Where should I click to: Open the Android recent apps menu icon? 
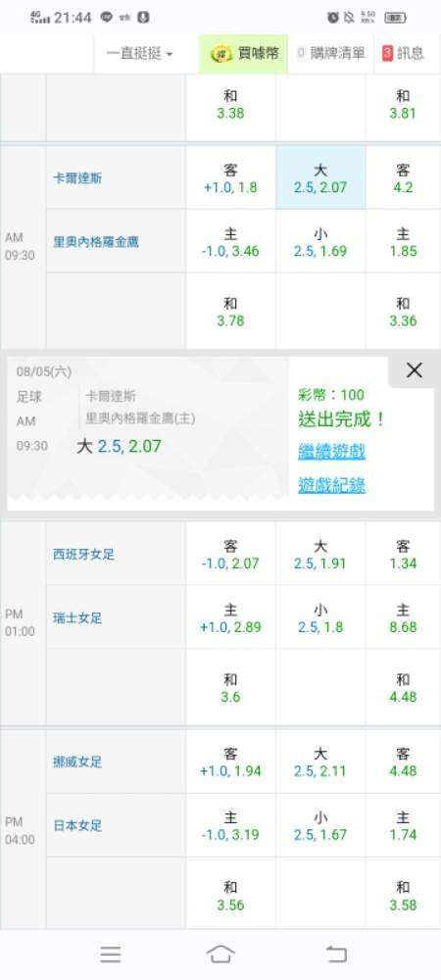coord(111,954)
